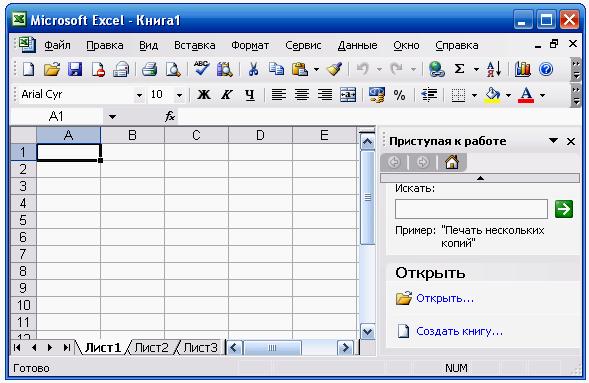Switch to the Лист2 sheet tab

point(151,348)
